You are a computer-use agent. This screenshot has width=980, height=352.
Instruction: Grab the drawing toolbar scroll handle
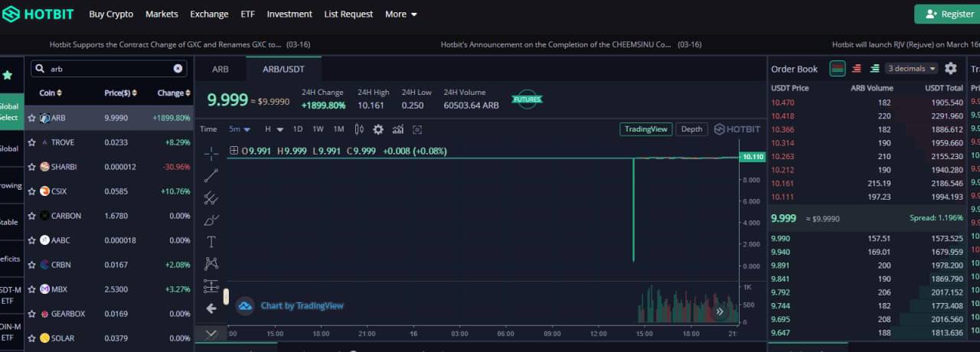tap(226, 296)
